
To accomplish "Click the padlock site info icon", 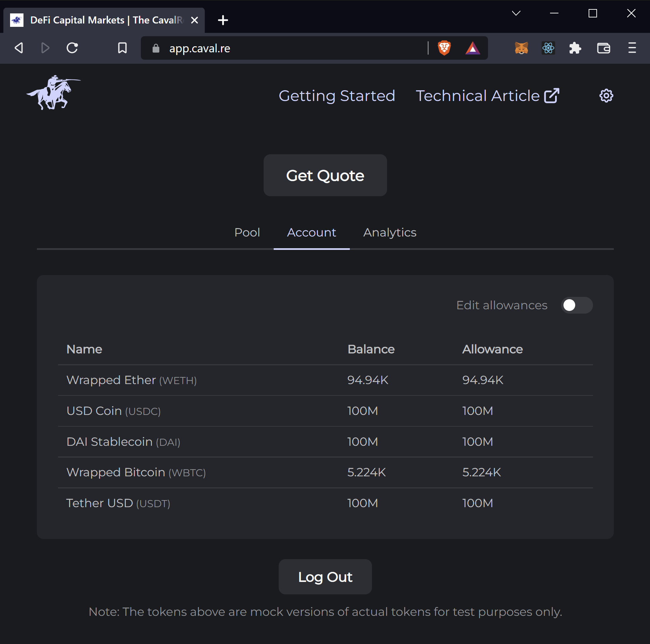I will click(x=156, y=48).
